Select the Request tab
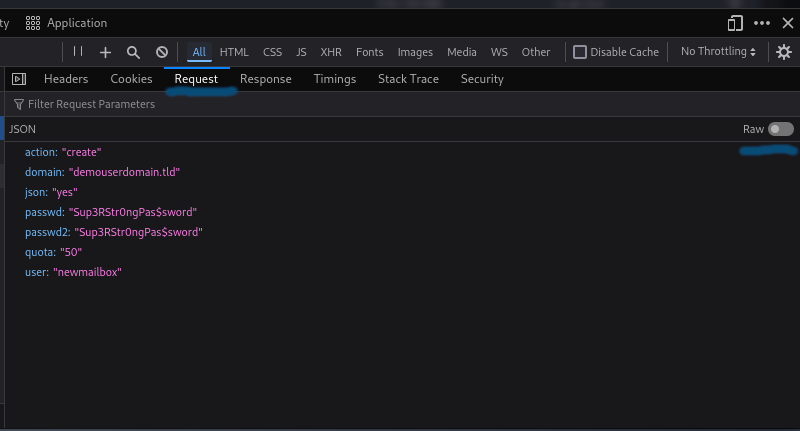The image size is (800, 431). point(196,79)
